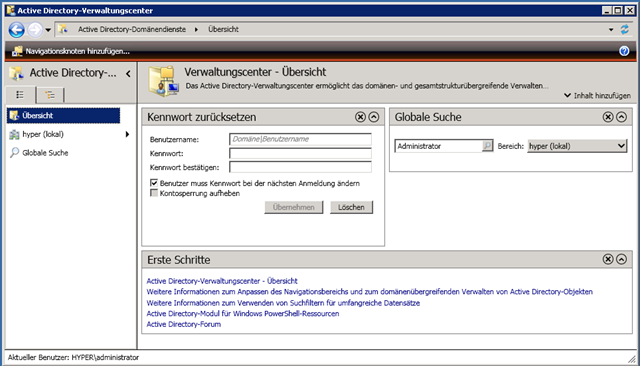Open the Bereich dropdown showing hyper (lokal)
Screen dimensions: 640x366
coord(577,146)
